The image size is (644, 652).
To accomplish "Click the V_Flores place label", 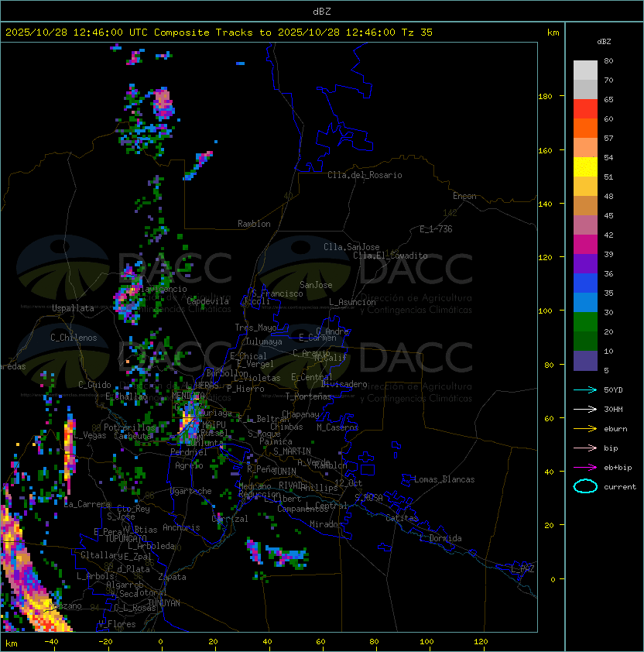I will coord(117,624).
